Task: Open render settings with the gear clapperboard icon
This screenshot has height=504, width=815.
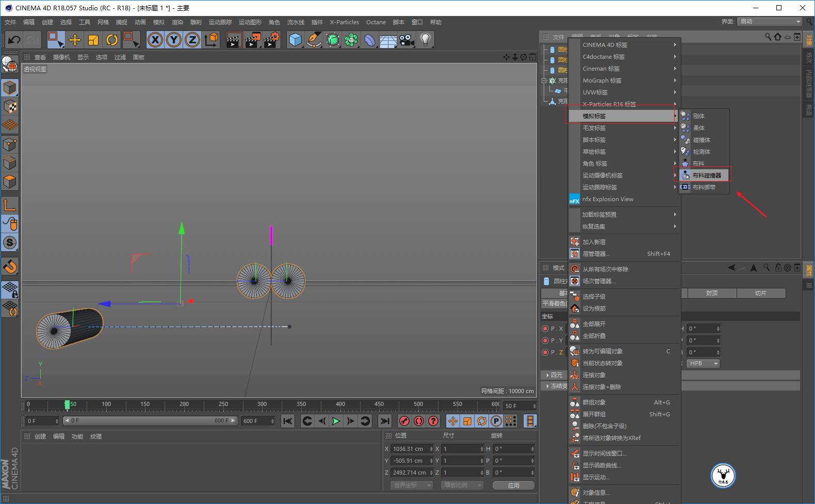Action: coord(271,40)
